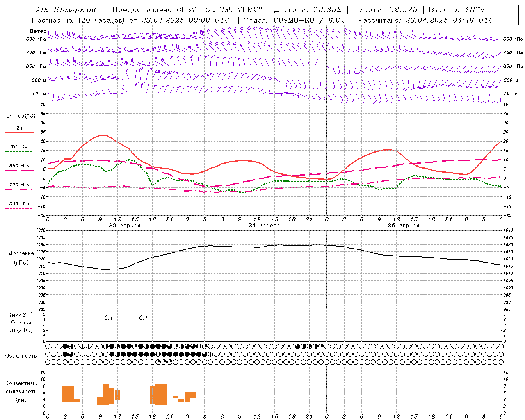
Task: Click the Ветер wind panel label
Action: (38, 31)
